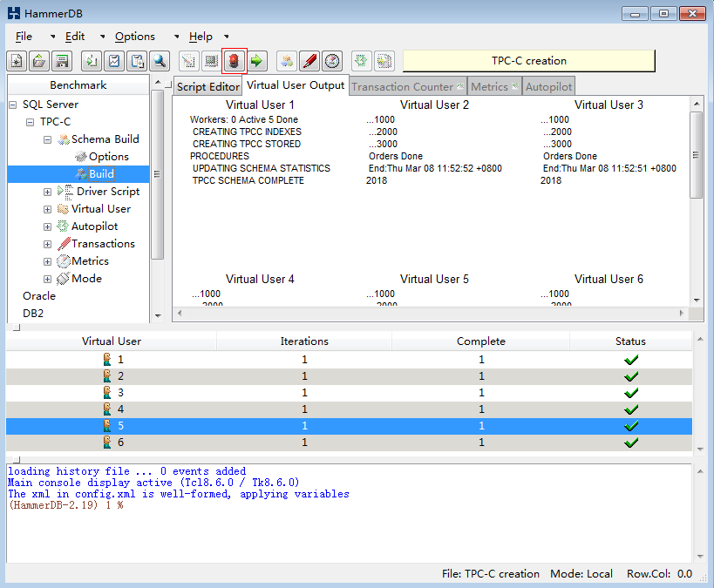
Task: Open the Metrics tab
Action: tap(495, 86)
